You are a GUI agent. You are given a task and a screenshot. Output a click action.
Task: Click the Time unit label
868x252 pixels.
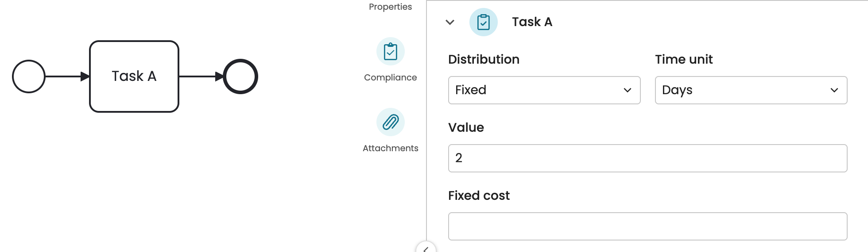(x=684, y=59)
